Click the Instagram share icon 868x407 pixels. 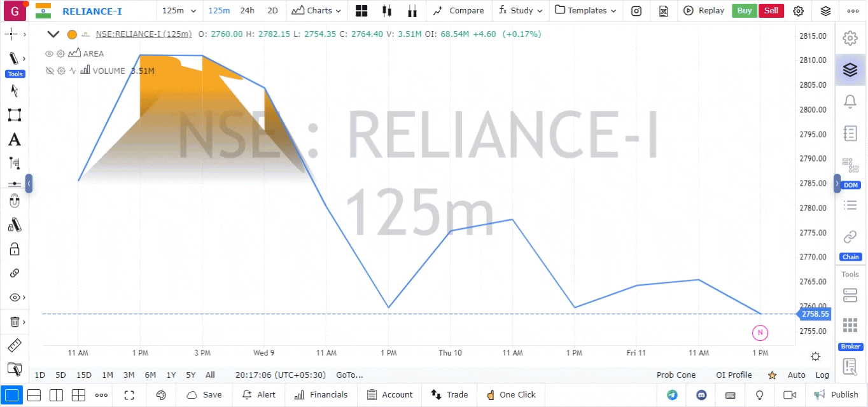tap(636, 11)
